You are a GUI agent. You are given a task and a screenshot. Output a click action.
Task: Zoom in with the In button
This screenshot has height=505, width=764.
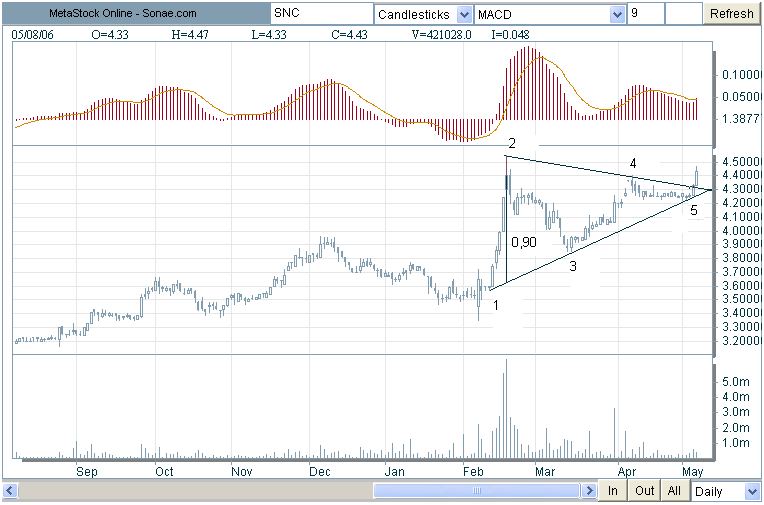click(x=612, y=490)
